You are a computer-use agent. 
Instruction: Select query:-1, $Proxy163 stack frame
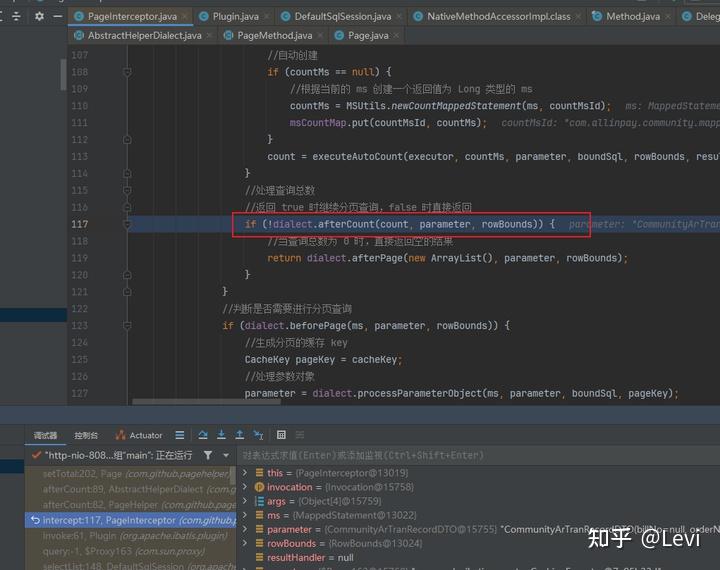(130, 551)
